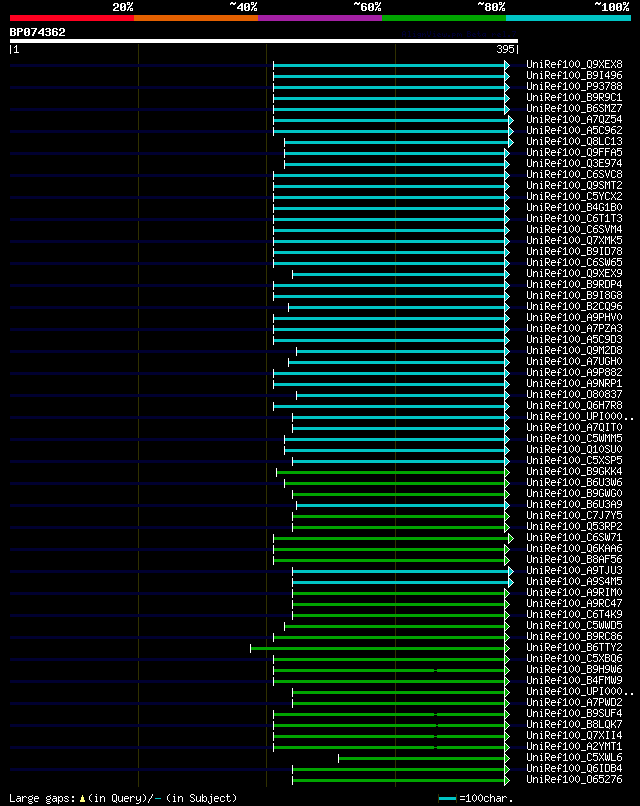640x806 pixels.
Task: Select the UniRef100_A2YMT1 label
Action: click(574, 747)
